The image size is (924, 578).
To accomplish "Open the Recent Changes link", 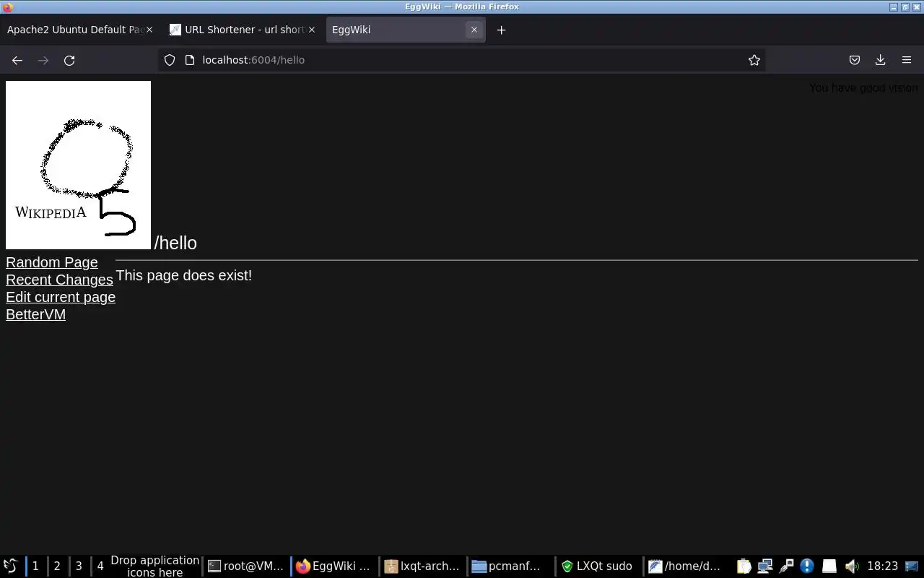I will point(59,280).
